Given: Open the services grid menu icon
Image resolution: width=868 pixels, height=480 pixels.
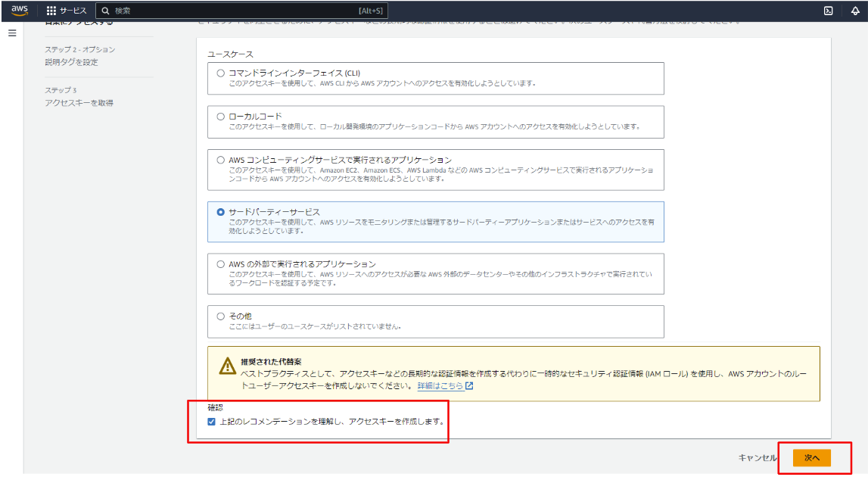Looking at the screenshot, I should 51,11.
